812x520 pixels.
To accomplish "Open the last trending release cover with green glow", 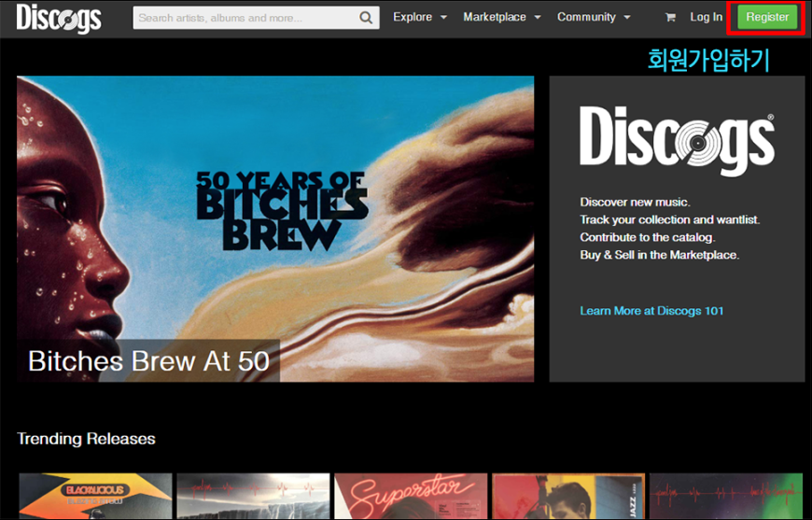I will 725,496.
